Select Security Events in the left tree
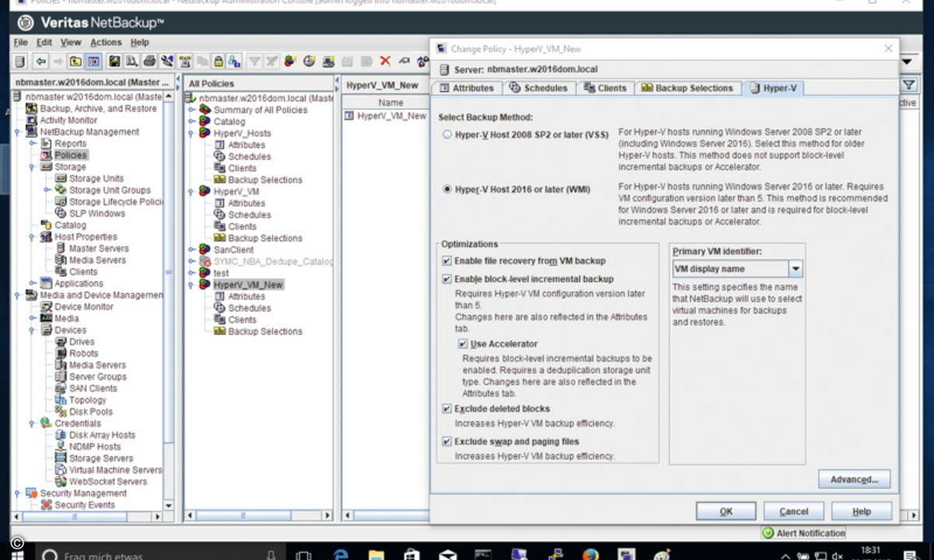Image resolution: width=934 pixels, height=560 pixels. tap(84, 506)
